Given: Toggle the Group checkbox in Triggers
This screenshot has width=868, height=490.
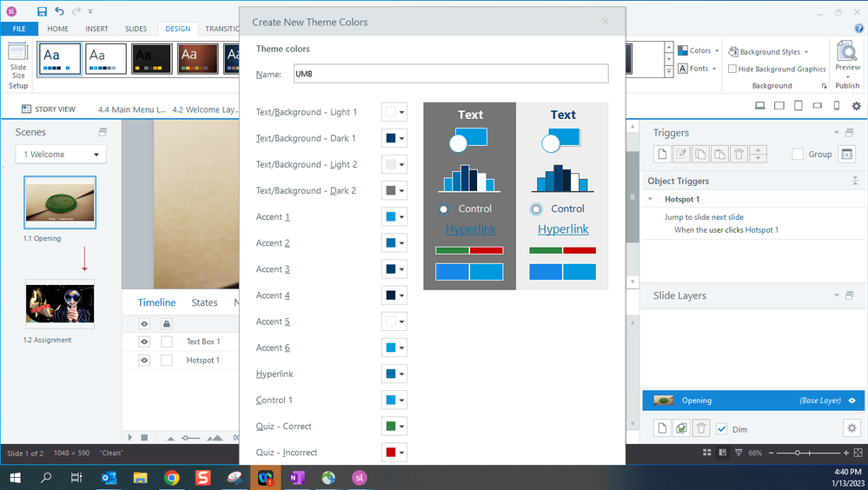Looking at the screenshot, I should coord(798,155).
